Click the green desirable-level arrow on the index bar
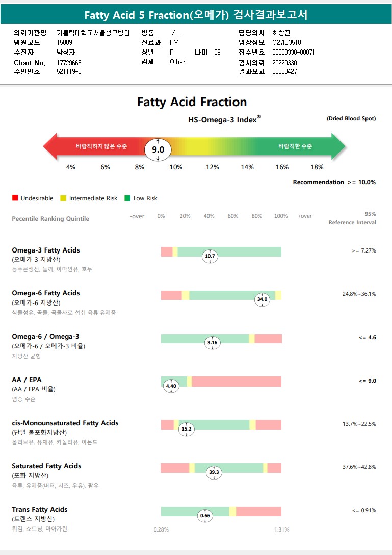 coord(295,146)
